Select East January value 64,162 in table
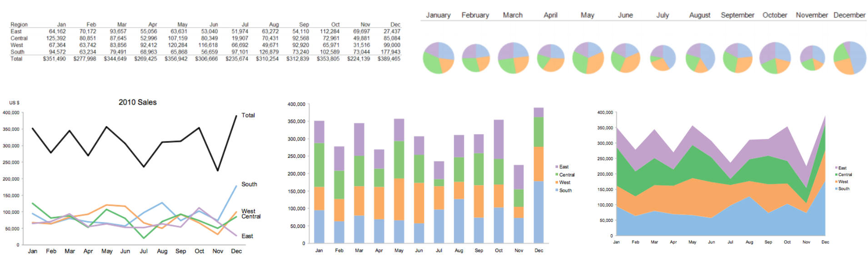The image size is (868, 267). (x=57, y=31)
